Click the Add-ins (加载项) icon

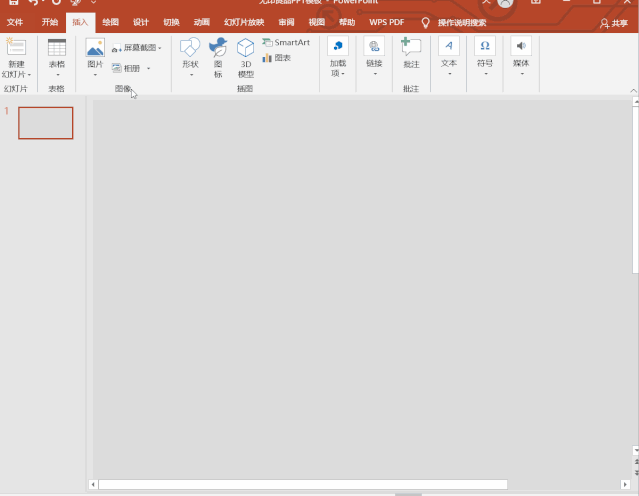pos(338,47)
